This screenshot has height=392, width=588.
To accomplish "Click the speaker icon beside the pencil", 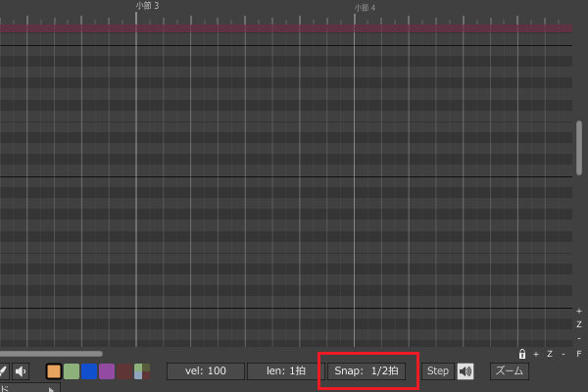I will pos(21,371).
